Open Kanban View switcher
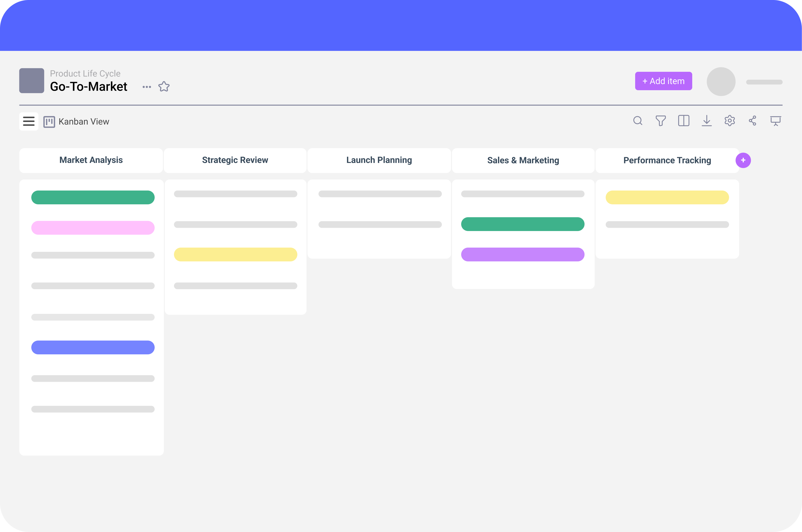Screen dimensions: 802x532 point(84,122)
